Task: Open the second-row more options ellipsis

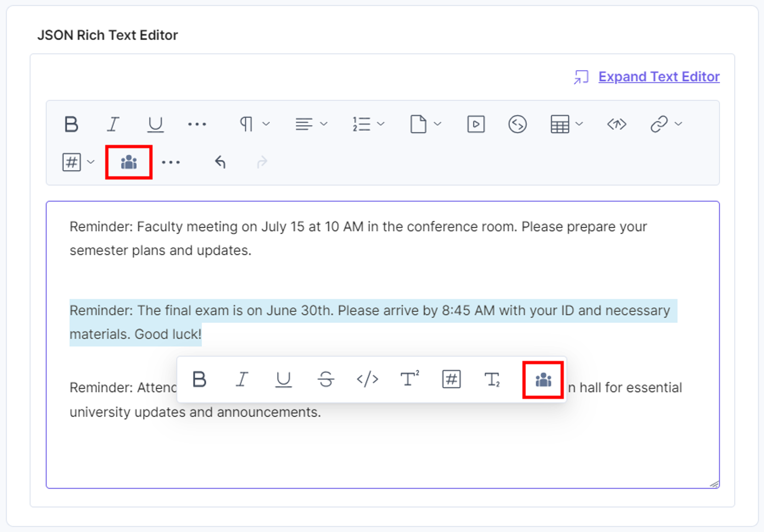Action: (x=171, y=162)
